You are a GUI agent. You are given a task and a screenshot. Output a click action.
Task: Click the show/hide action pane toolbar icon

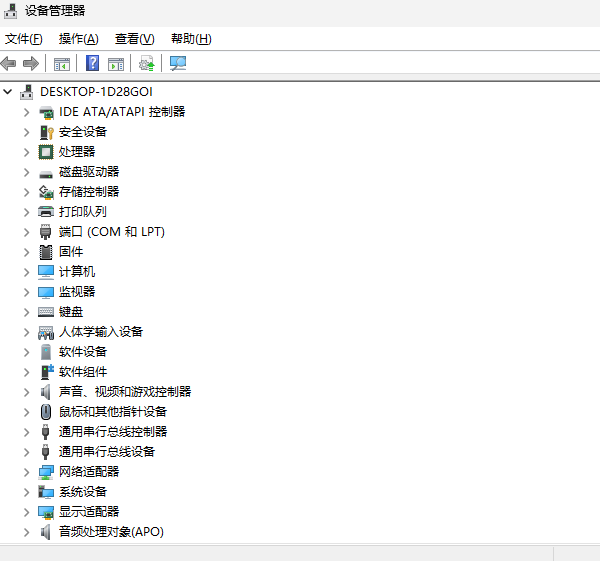tap(116, 64)
